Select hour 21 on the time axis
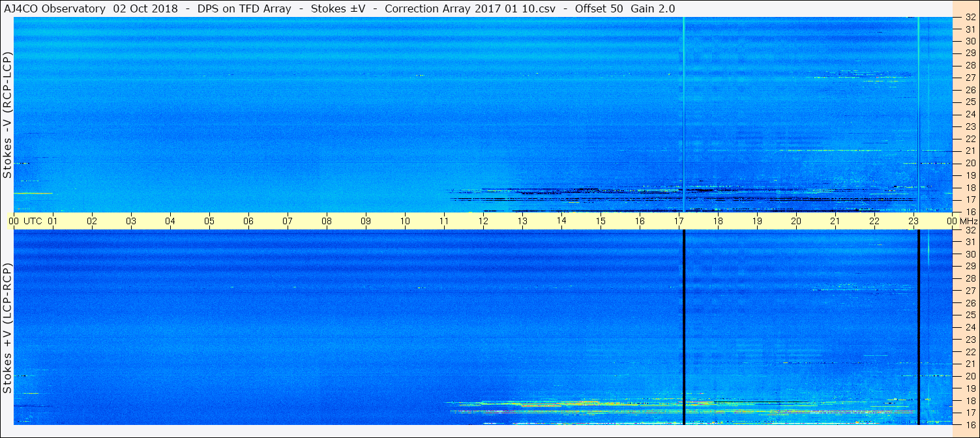The height and width of the screenshot is (438, 980). [x=835, y=221]
